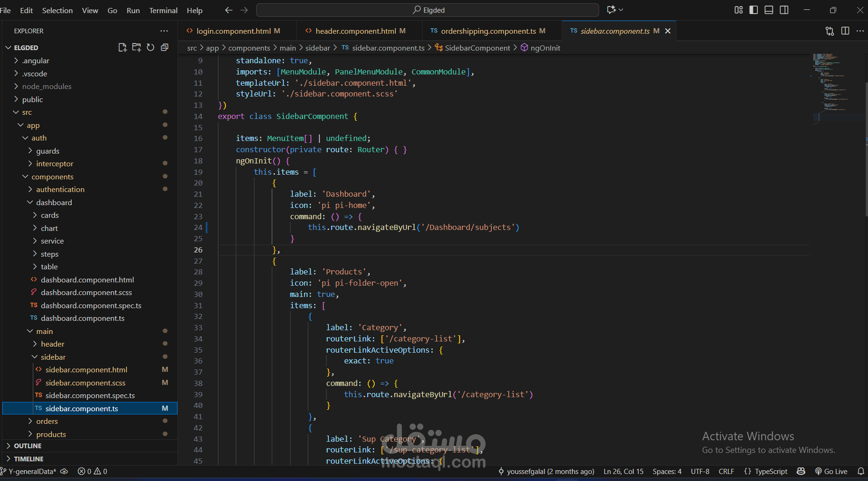Toggle the primary side bar visibility
Viewport: 868px width, 481px height.
click(754, 10)
